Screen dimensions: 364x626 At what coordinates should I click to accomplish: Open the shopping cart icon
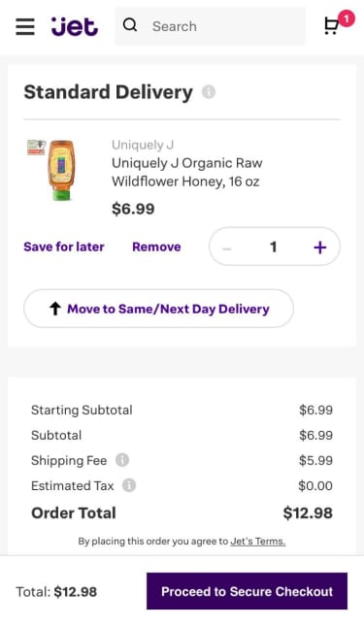click(331, 26)
